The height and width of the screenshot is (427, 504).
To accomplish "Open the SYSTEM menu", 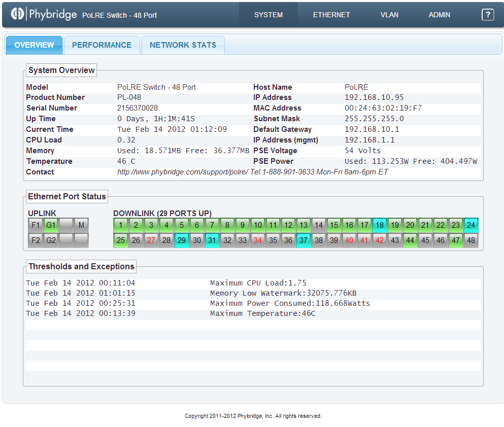I will coord(268,15).
